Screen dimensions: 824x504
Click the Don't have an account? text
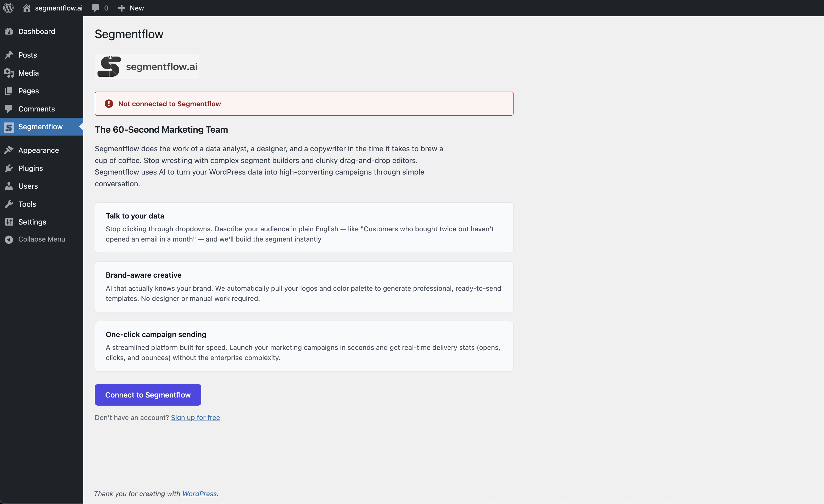tap(132, 417)
